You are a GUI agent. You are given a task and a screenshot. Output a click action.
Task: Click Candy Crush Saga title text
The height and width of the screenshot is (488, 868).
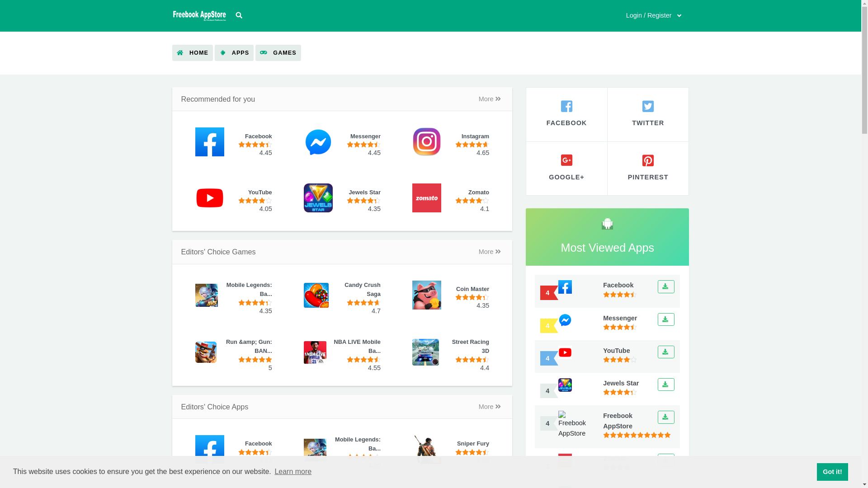(x=363, y=290)
